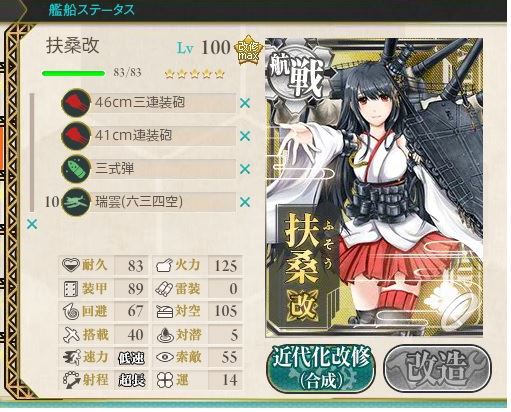The width and height of the screenshot is (511, 412).
Task: Click the red main gun icon for 46cm三連装砲
Action: 76,103
